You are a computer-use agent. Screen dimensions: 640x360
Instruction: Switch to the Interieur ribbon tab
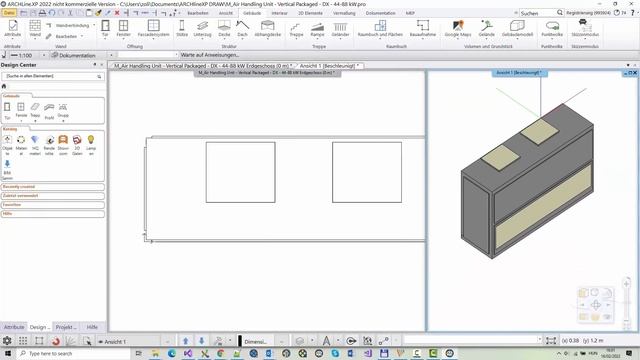tap(280, 13)
